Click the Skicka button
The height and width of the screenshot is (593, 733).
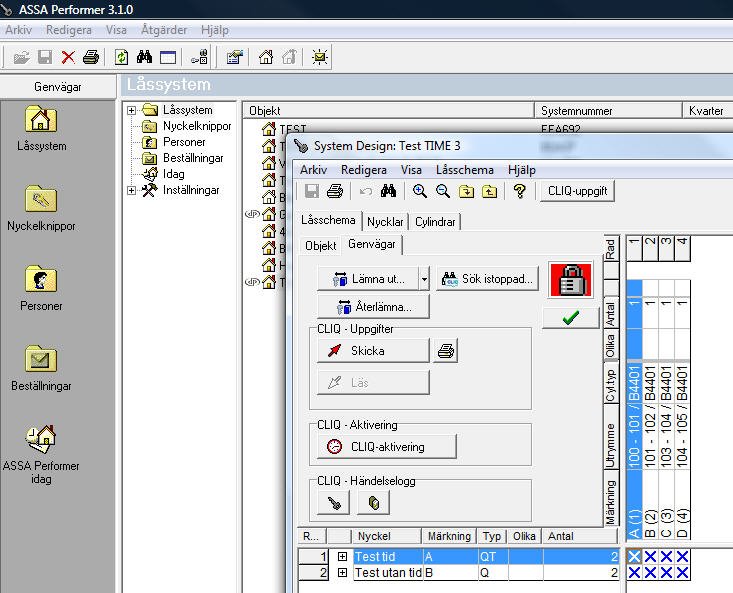click(372, 351)
